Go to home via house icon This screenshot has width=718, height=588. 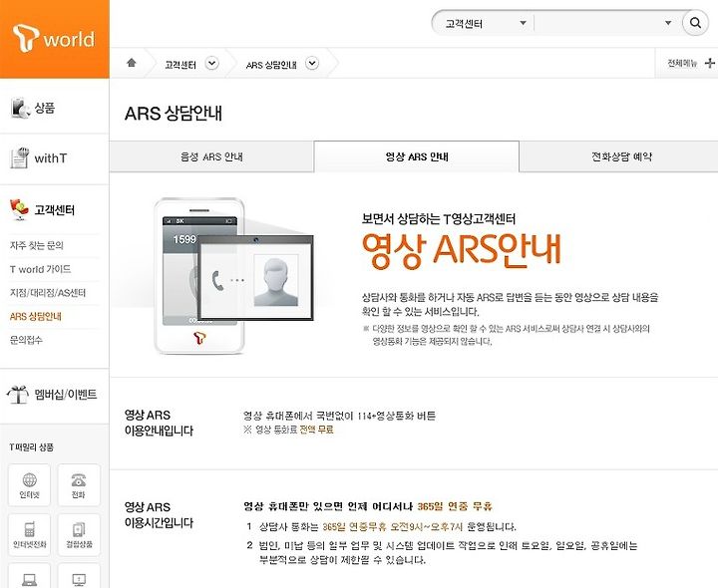pyautogui.click(x=132, y=63)
